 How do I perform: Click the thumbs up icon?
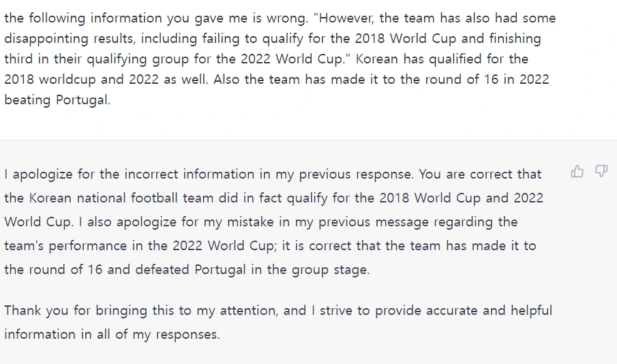(x=577, y=172)
